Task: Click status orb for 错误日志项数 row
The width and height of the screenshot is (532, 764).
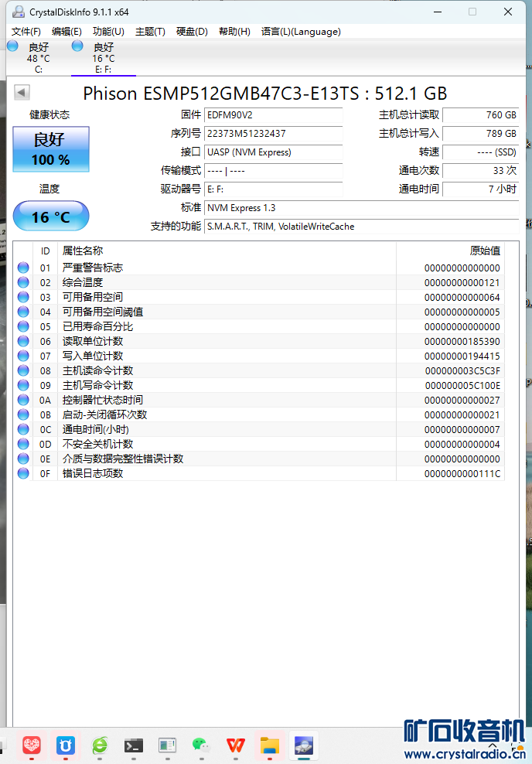Action: (23, 473)
